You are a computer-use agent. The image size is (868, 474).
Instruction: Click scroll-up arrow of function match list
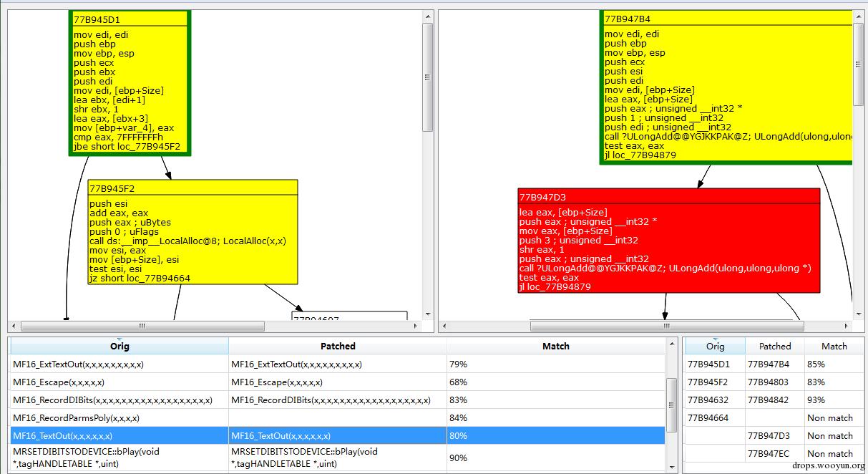pyautogui.click(x=672, y=344)
